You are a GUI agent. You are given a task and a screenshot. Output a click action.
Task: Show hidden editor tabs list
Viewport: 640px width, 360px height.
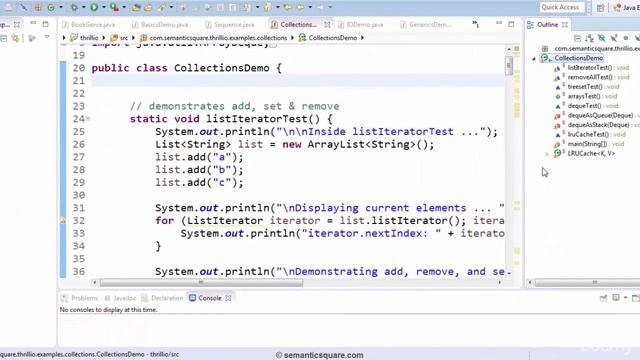point(476,24)
